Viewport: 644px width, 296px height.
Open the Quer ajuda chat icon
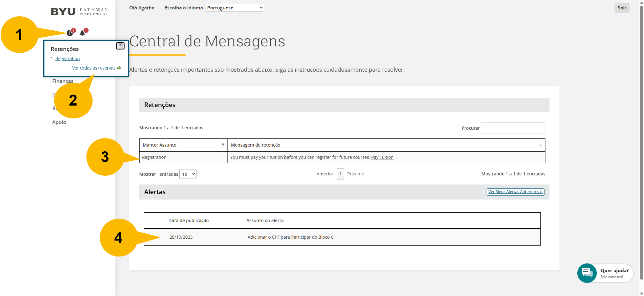tap(587, 273)
